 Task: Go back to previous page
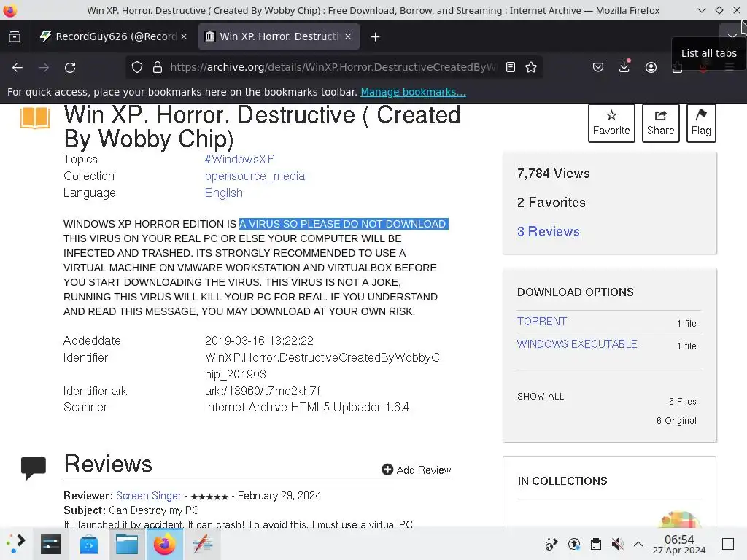pos(18,68)
